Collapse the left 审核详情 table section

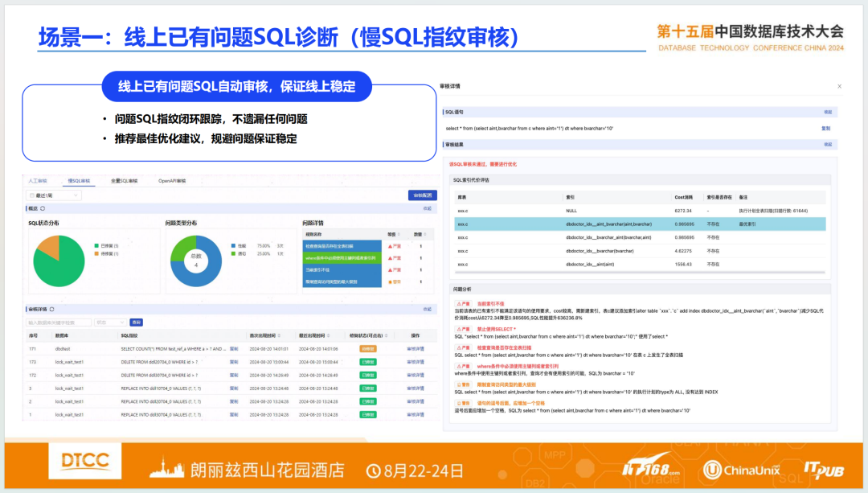click(428, 310)
